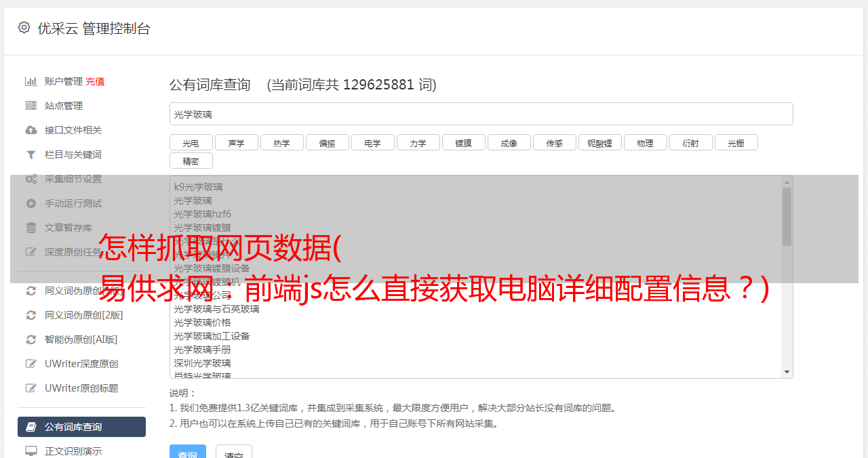Select the 成像 tag button
Viewport: 868px width, 458px height.
pyautogui.click(x=509, y=142)
